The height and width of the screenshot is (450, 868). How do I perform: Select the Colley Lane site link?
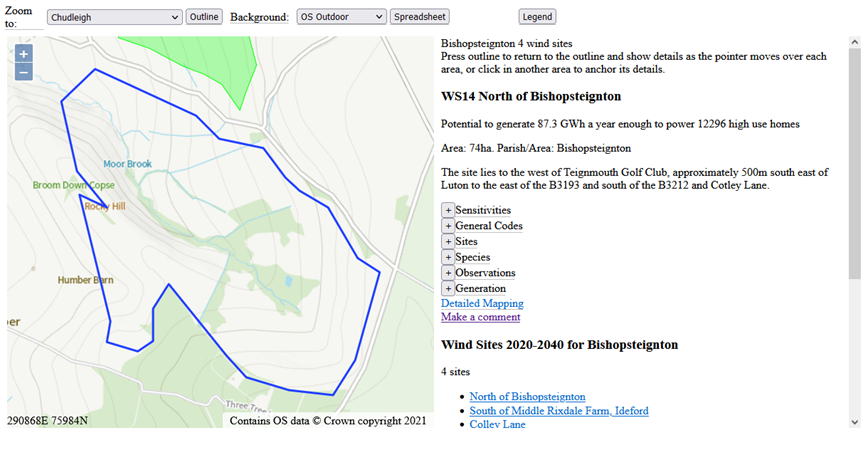point(497,424)
